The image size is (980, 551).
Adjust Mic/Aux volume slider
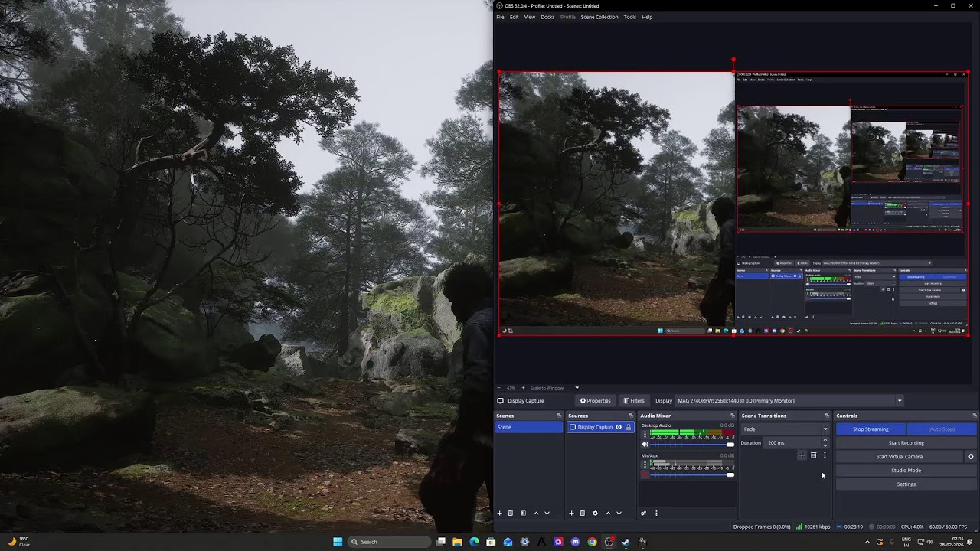click(692, 474)
